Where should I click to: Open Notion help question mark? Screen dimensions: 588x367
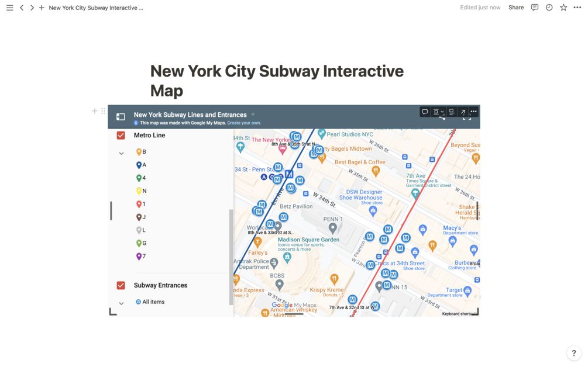[574, 353]
